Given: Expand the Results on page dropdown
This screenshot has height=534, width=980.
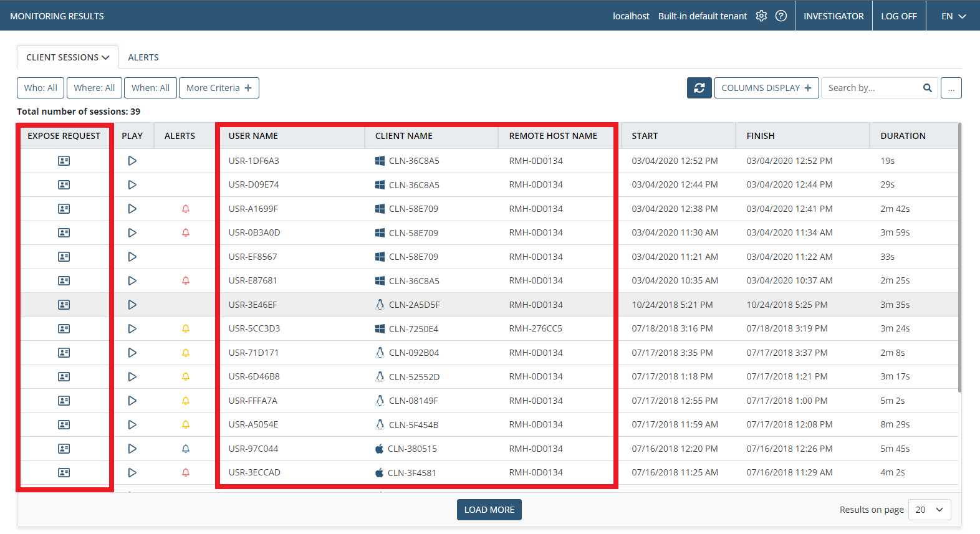Looking at the screenshot, I should coord(929,510).
